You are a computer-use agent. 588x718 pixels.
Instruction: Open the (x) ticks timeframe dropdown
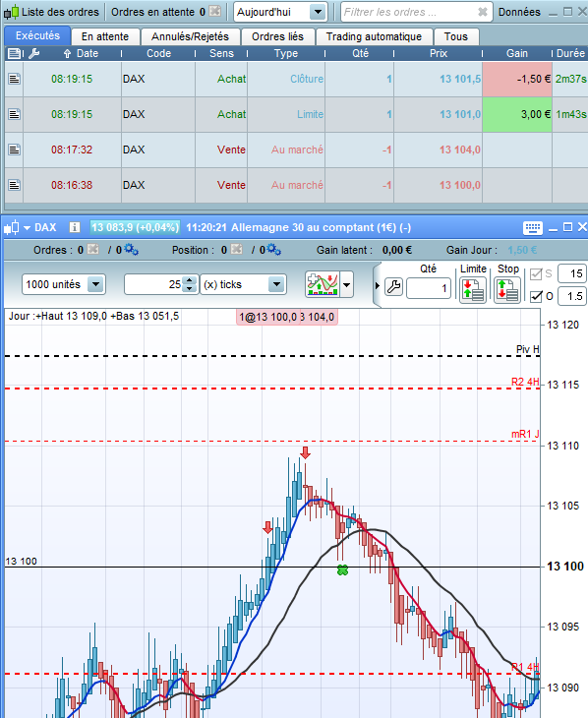tap(276, 284)
